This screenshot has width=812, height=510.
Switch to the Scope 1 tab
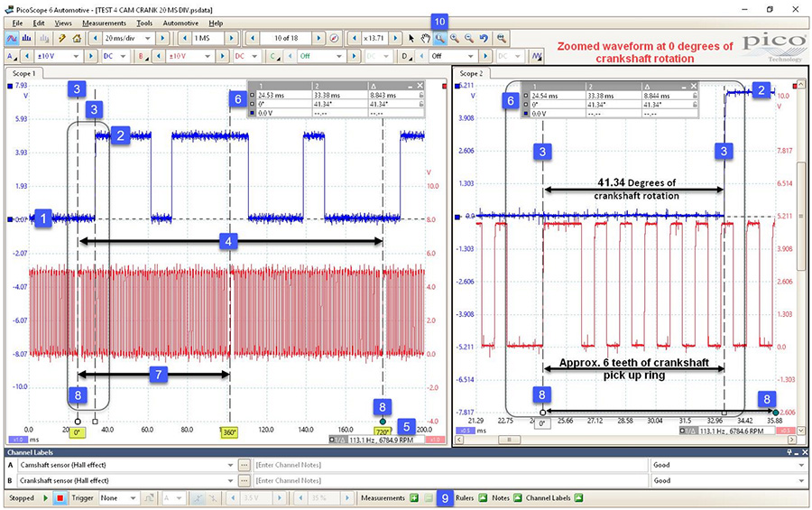point(23,74)
